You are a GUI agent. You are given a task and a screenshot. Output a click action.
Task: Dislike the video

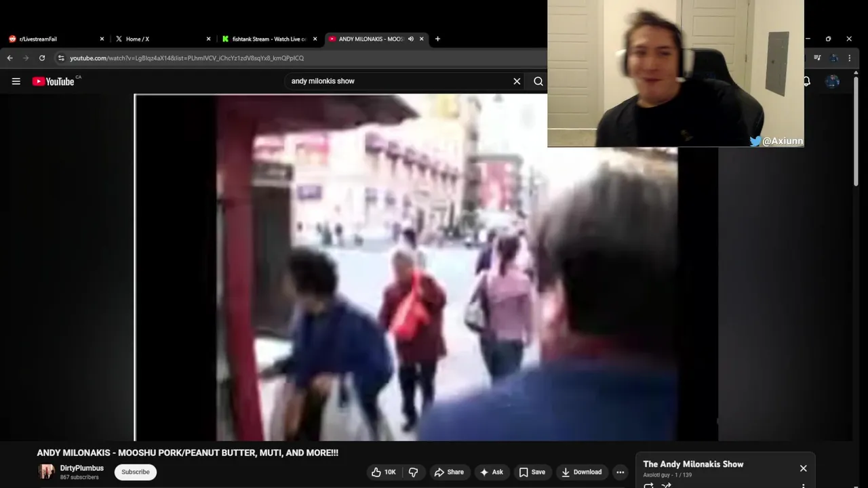pos(414,472)
